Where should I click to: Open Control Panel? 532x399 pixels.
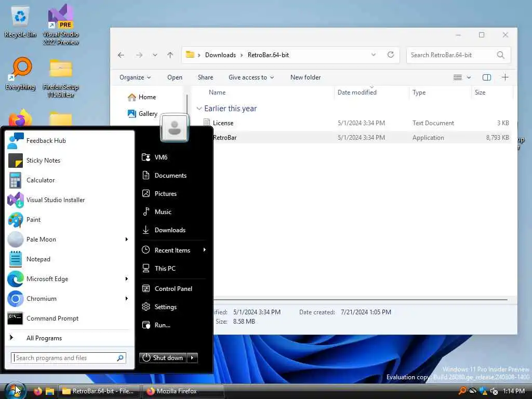pyautogui.click(x=174, y=289)
